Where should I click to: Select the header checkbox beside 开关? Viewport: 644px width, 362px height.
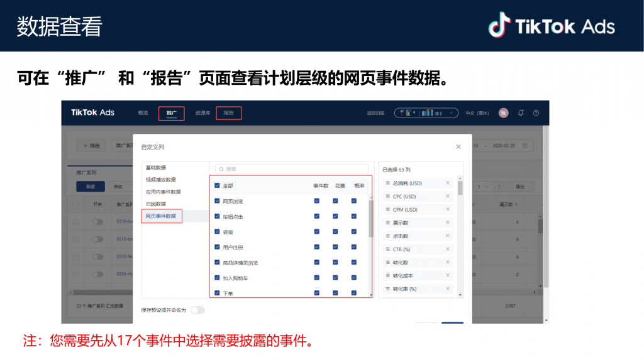[x=75, y=204]
